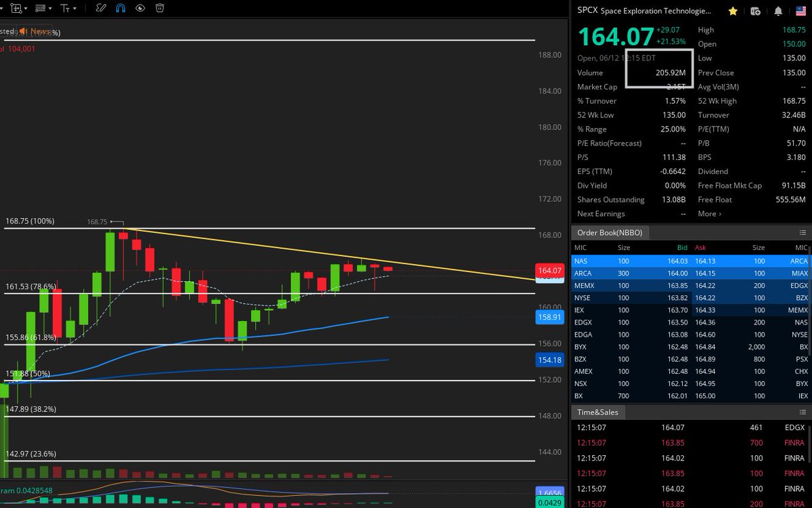This screenshot has width=812, height=508.
Task: Open the More quote details link
Action: [709, 214]
